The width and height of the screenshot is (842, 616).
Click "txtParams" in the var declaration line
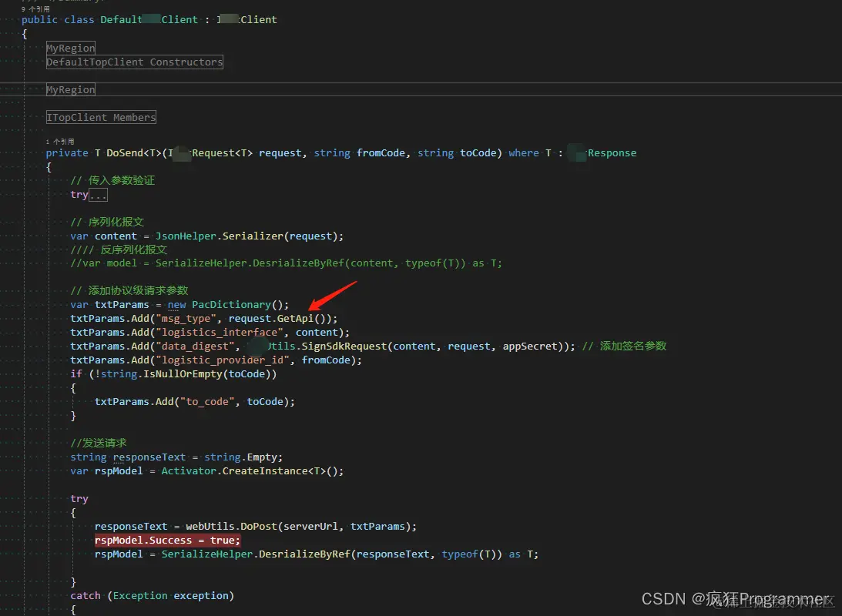122,305
